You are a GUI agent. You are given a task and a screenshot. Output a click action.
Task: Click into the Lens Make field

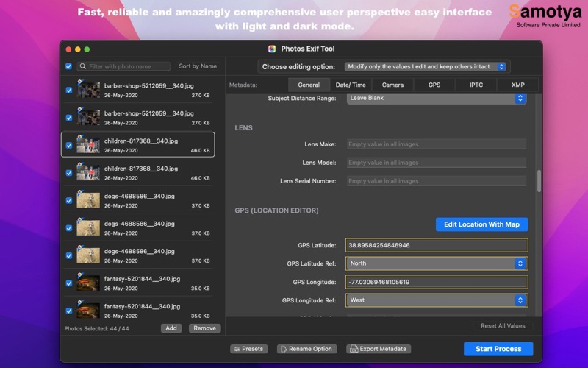(437, 144)
